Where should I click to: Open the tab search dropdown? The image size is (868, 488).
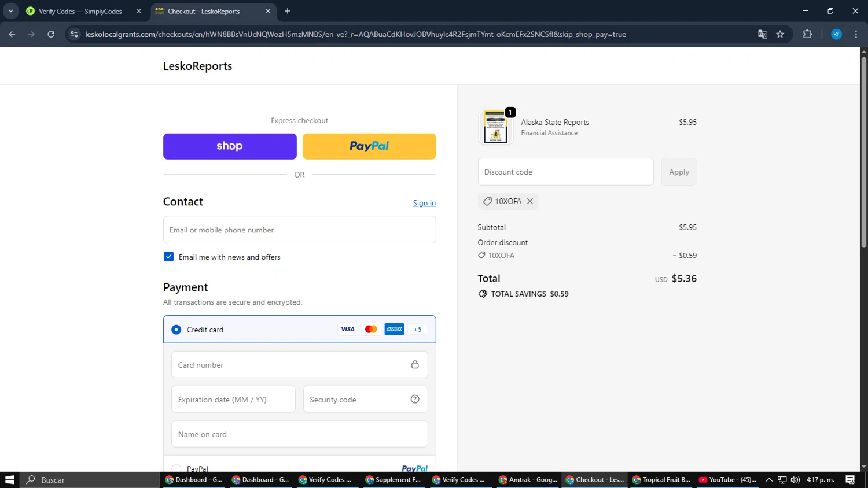pos(10,11)
